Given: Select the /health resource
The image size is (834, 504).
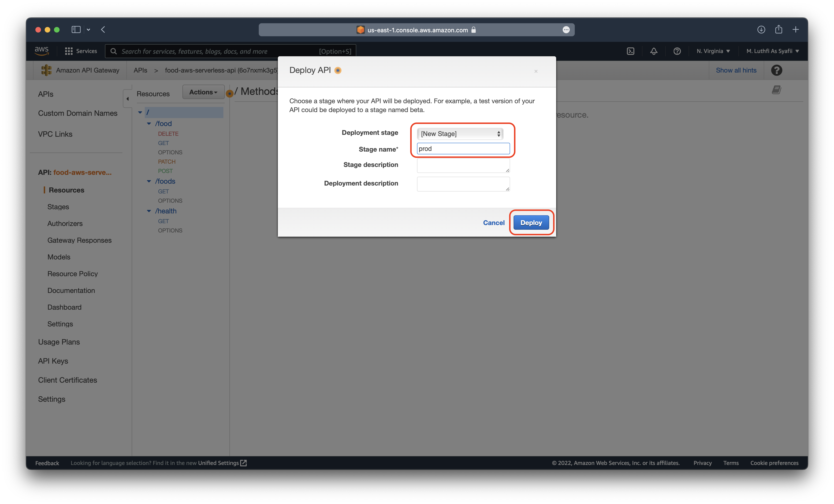Looking at the screenshot, I should 165,211.
